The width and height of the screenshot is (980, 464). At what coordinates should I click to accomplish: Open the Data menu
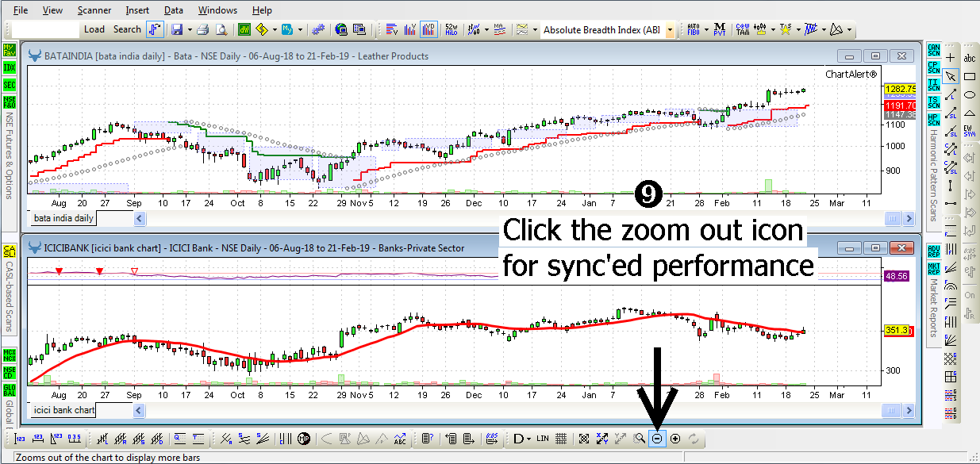click(x=174, y=10)
